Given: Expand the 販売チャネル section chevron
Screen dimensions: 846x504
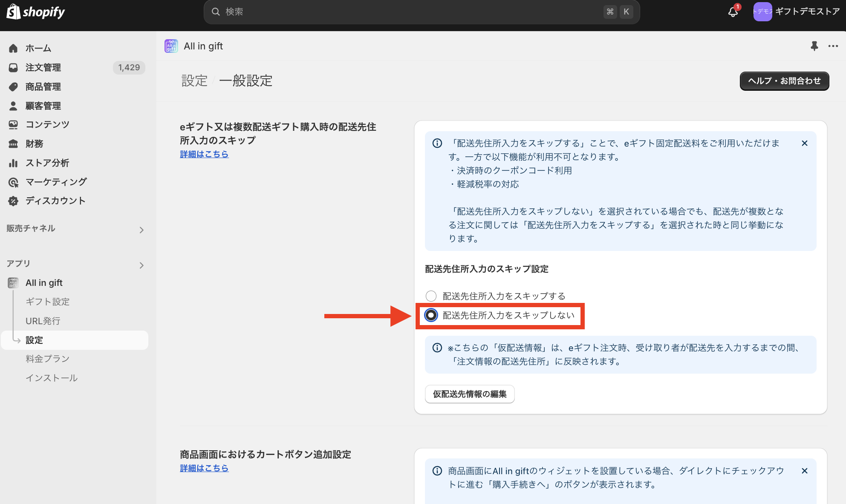Looking at the screenshot, I should 141,230.
